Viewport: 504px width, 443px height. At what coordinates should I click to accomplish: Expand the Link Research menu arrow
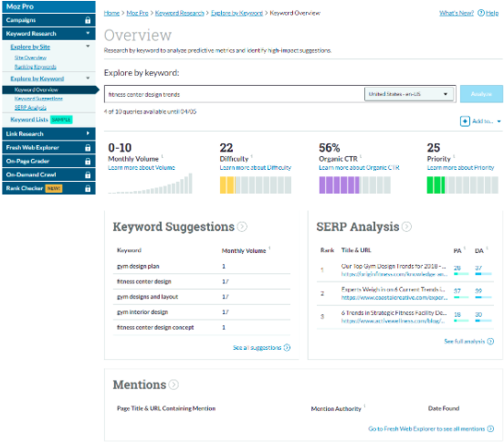pyautogui.click(x=88, y=133)
